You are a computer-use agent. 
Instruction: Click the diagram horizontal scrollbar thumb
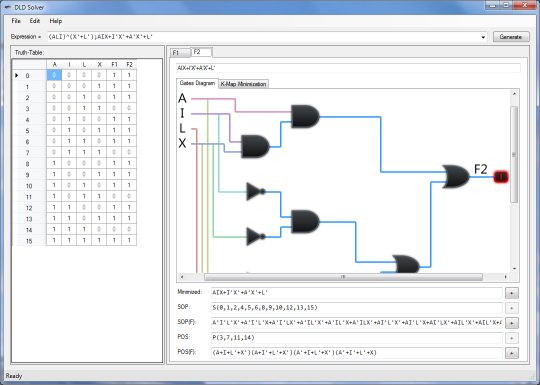343,277
